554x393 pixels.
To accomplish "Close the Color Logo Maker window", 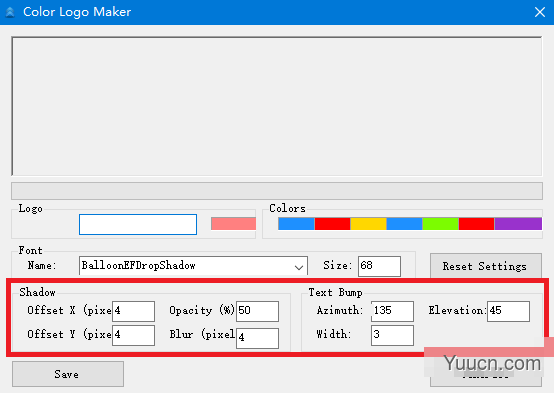I will point(540,12).
